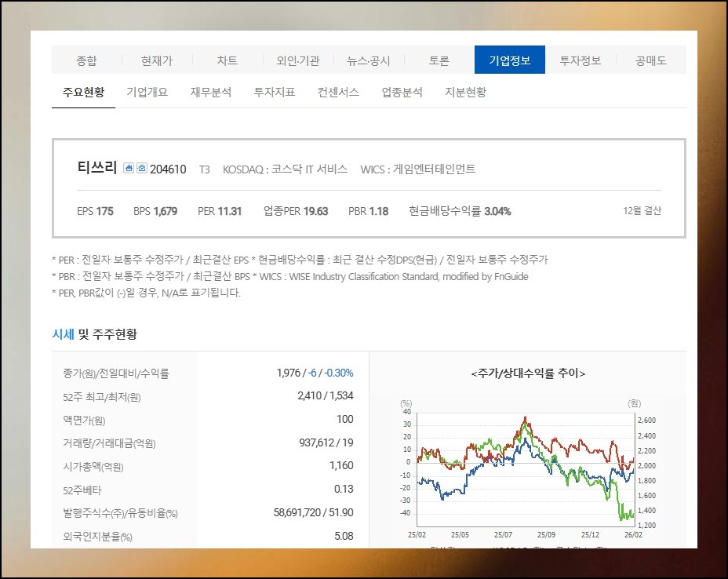
Task: Select the 외인·기관 tab
Action: [298, 60]
